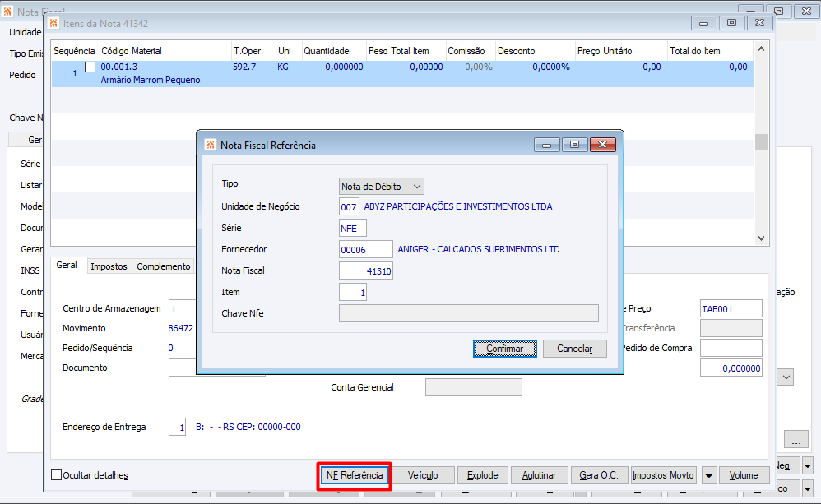Click the Movimento value 86472

pos(181,328)
